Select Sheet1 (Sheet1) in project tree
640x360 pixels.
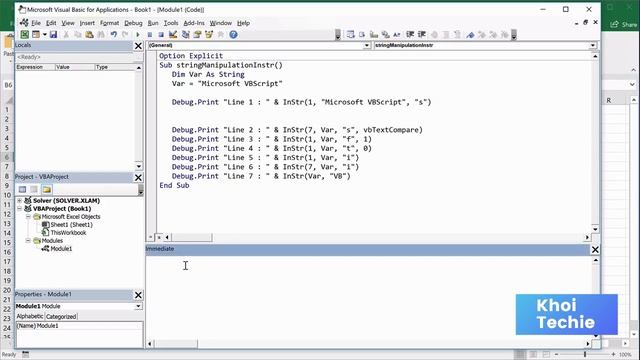(71, 225)
